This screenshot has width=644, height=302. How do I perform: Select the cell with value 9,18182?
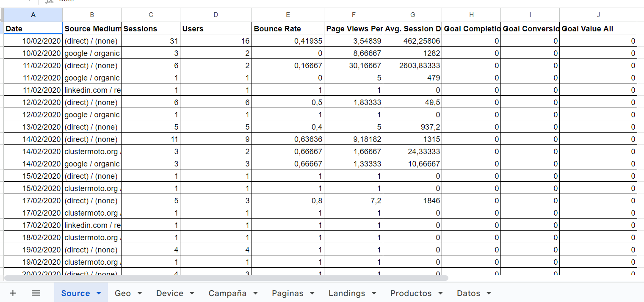(x=354, y=139)
